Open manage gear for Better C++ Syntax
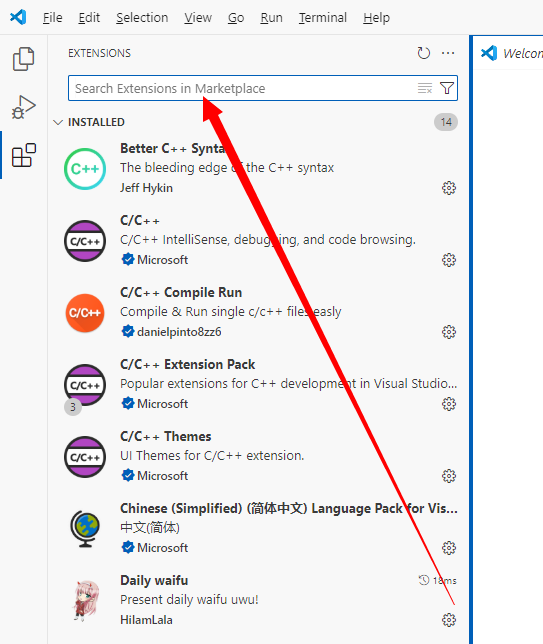The image size is (543, 644). point(449,188)
